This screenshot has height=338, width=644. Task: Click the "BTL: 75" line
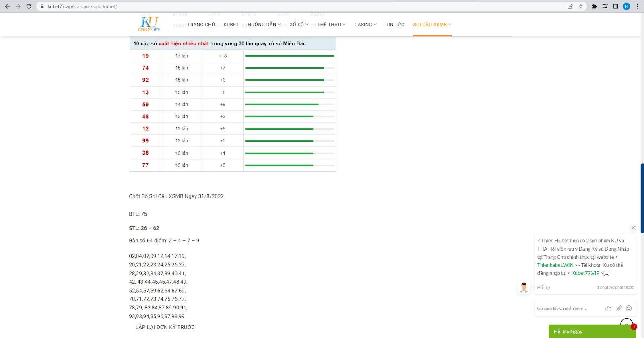pyautogui.click(x=138, y=214)
